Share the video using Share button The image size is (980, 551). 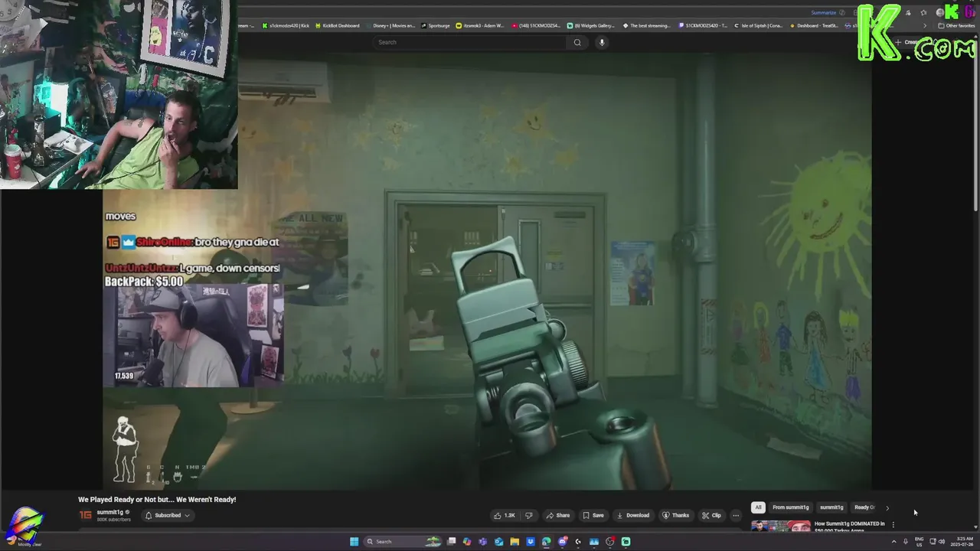click(x=557, y=515)
